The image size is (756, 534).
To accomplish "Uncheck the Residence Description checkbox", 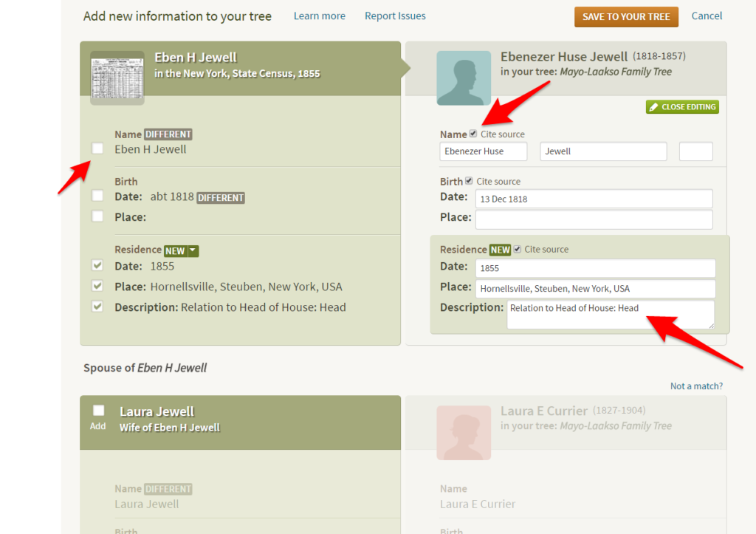I will 97,307.
